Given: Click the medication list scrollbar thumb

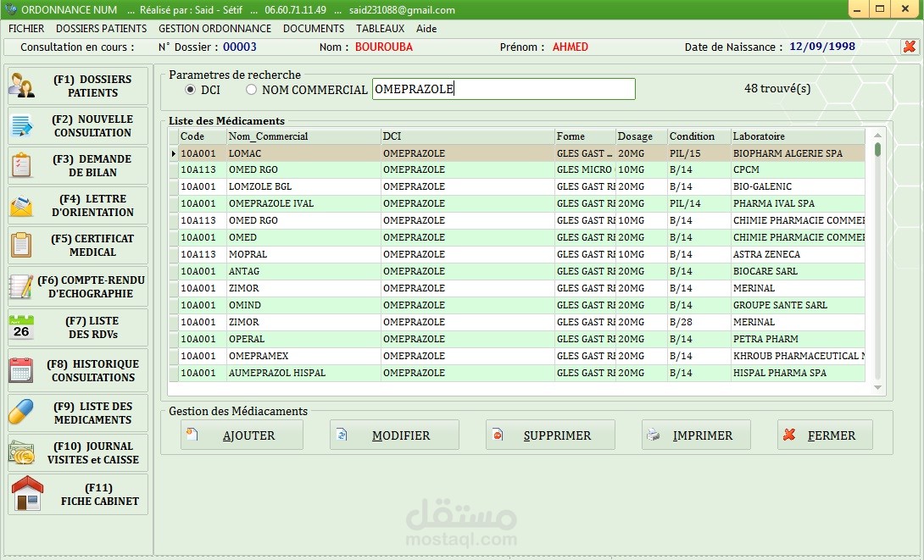Looking at the screenshot, I should click(x=877, y=150).
